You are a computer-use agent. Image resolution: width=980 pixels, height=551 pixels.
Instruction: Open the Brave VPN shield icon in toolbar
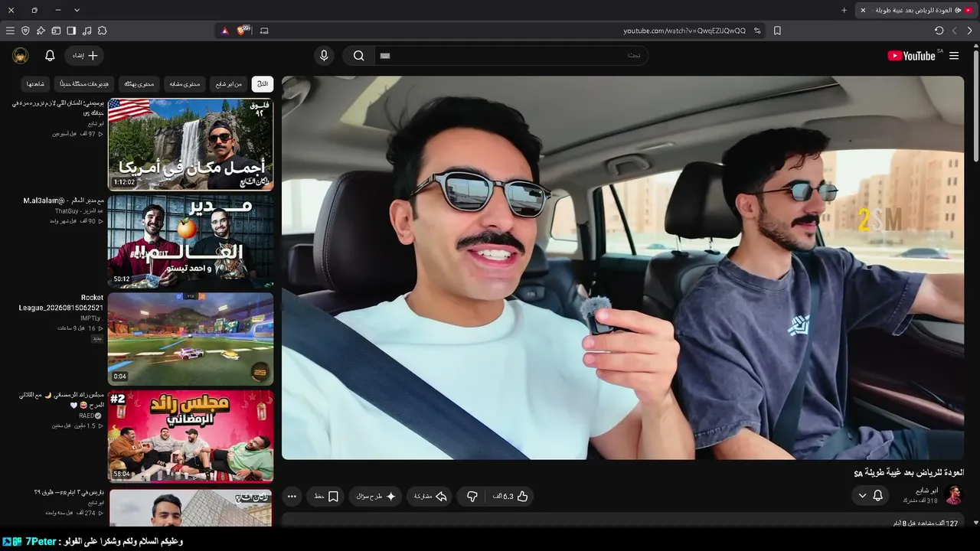click(25, 31)
